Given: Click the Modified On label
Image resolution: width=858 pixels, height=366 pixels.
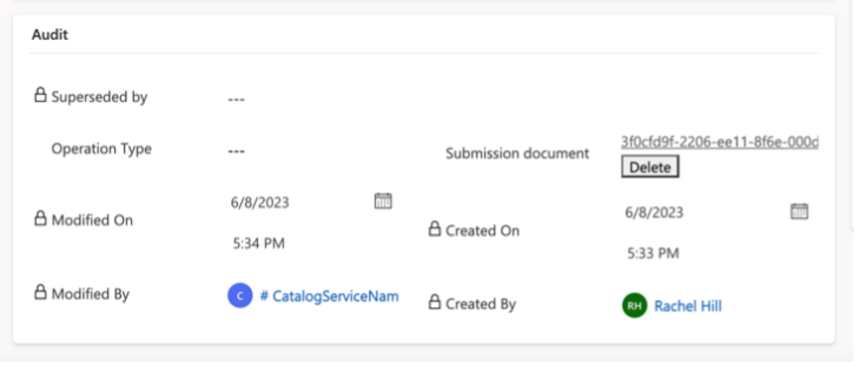Looking at the screenshot, I should (92, 220).
